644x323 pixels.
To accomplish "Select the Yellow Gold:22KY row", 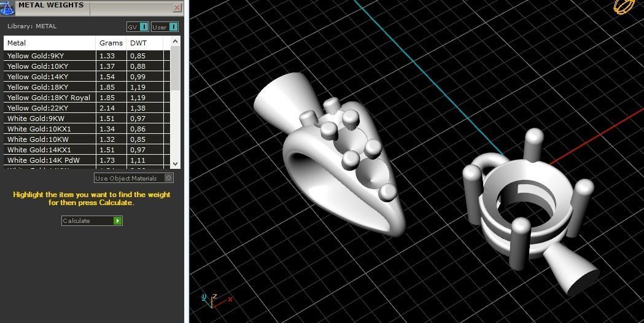I will point(87,107).
